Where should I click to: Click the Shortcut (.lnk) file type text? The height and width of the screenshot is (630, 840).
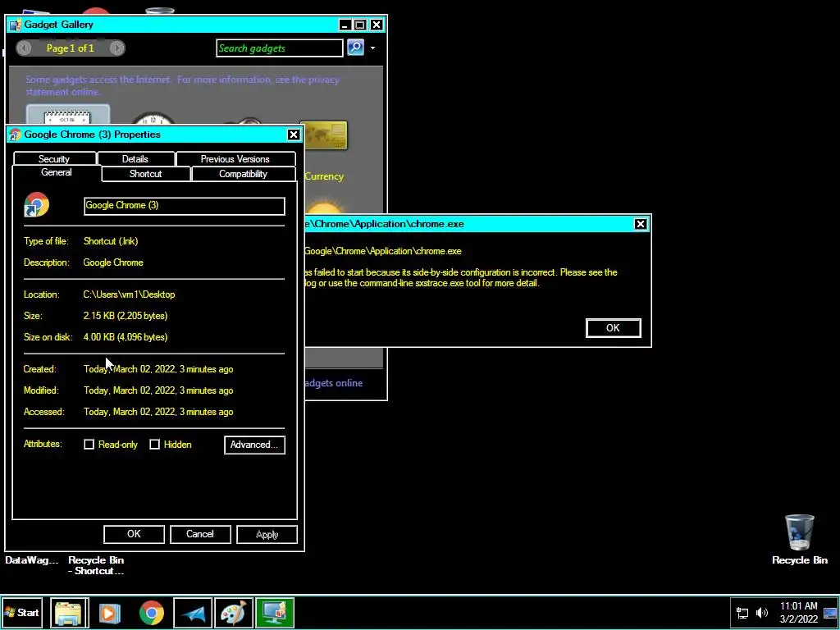[x=111, y=241]
